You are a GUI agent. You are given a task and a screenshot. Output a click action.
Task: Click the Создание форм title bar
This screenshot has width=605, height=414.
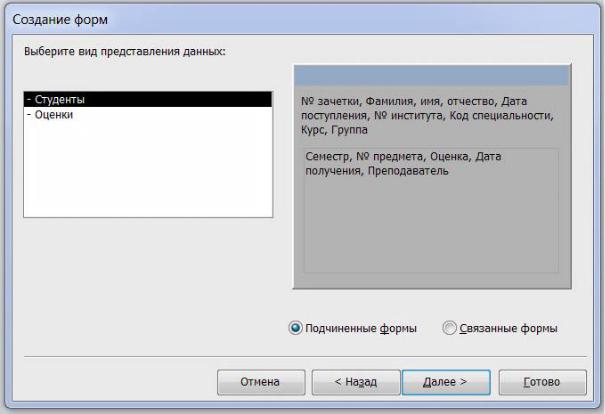(302, 19)
